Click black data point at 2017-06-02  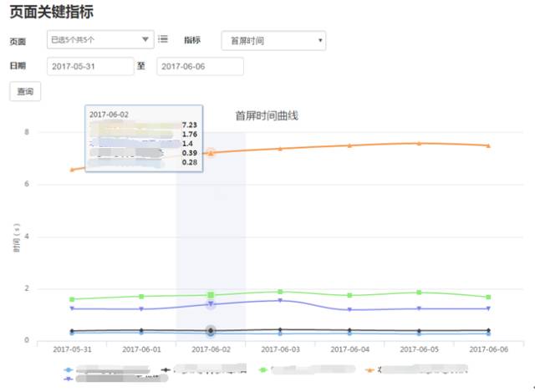(x=211, y=330)
